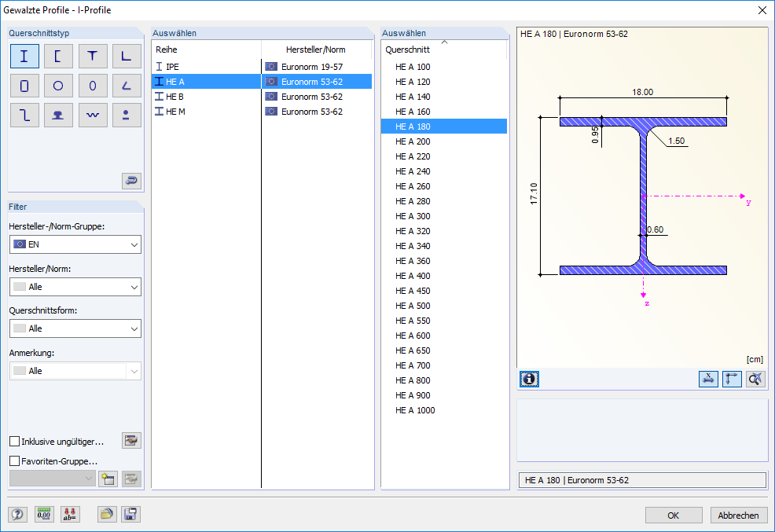Open the favorites group combo box
Screen dimensions: 775x532
coord(53,478)
